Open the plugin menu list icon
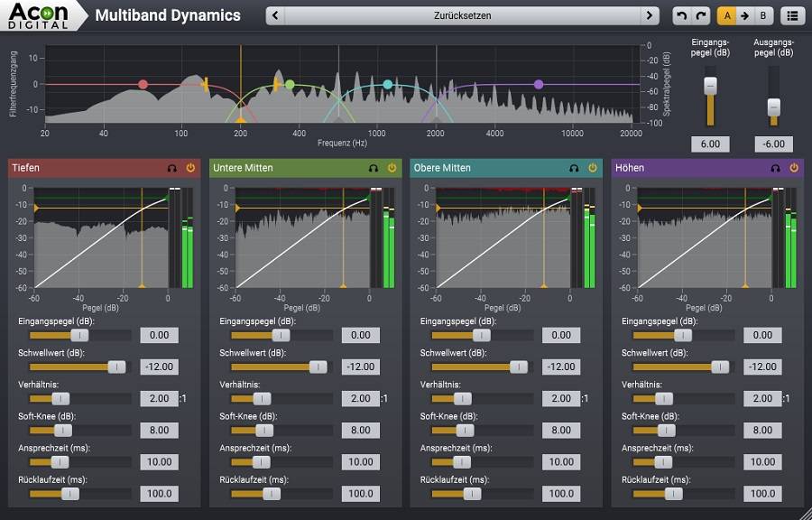 (x=791, y=15)
